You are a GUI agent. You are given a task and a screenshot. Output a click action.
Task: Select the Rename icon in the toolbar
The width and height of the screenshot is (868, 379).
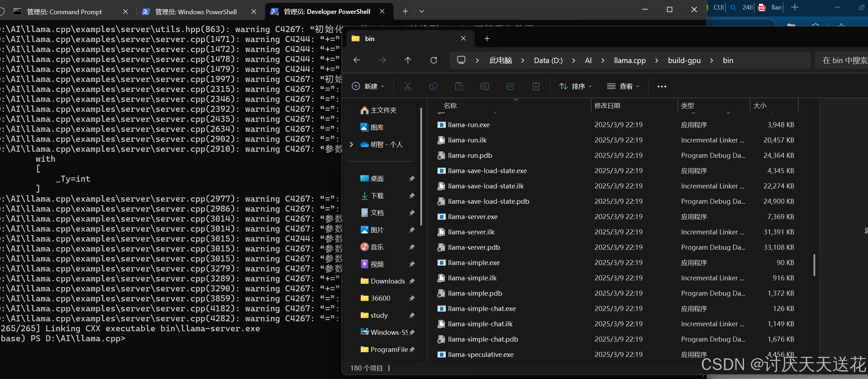point(484,86)
